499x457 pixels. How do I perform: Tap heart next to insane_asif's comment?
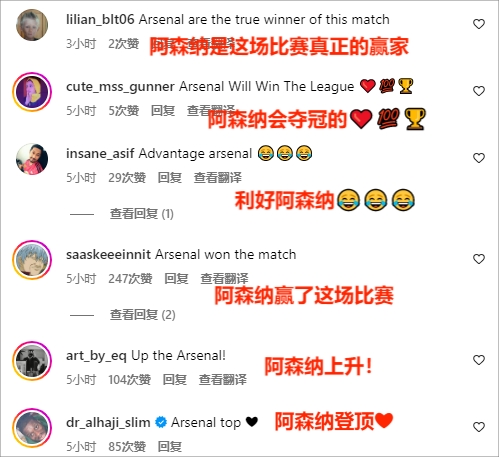(479, 158)
